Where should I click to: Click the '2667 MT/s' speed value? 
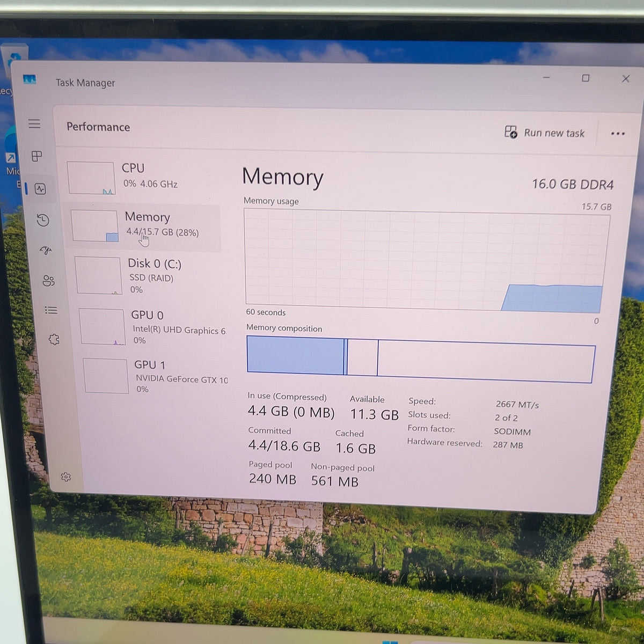point(517,405)
